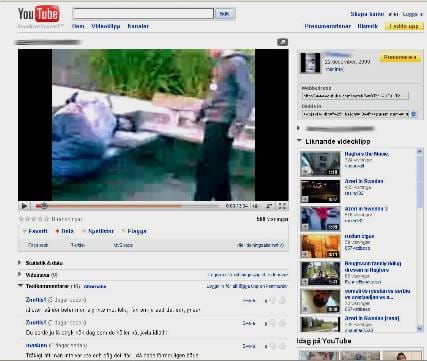Flag the video with Flagga
Image resolution: width=427 pixels, height=361 pixels.
click(x=134, y=231)
